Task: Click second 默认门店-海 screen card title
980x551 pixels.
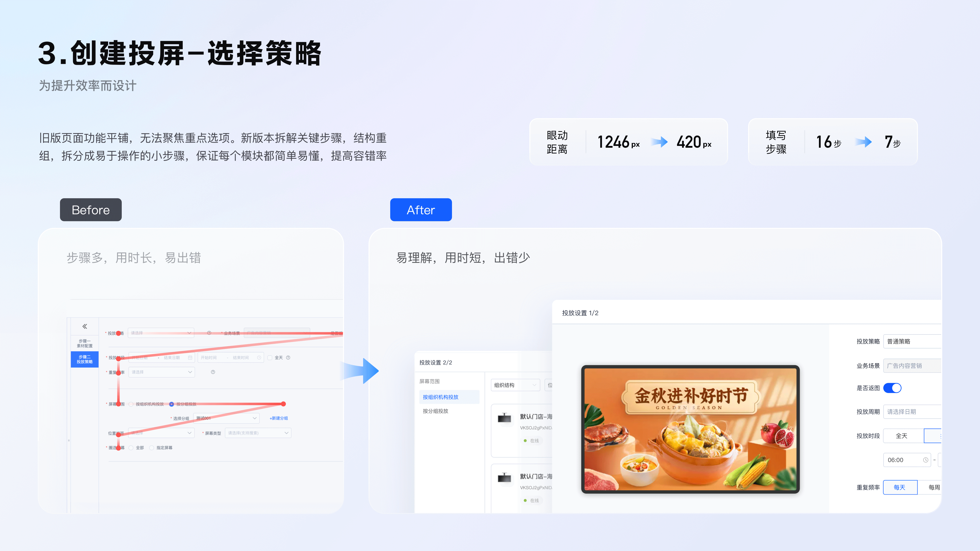Action: point(536,476)
